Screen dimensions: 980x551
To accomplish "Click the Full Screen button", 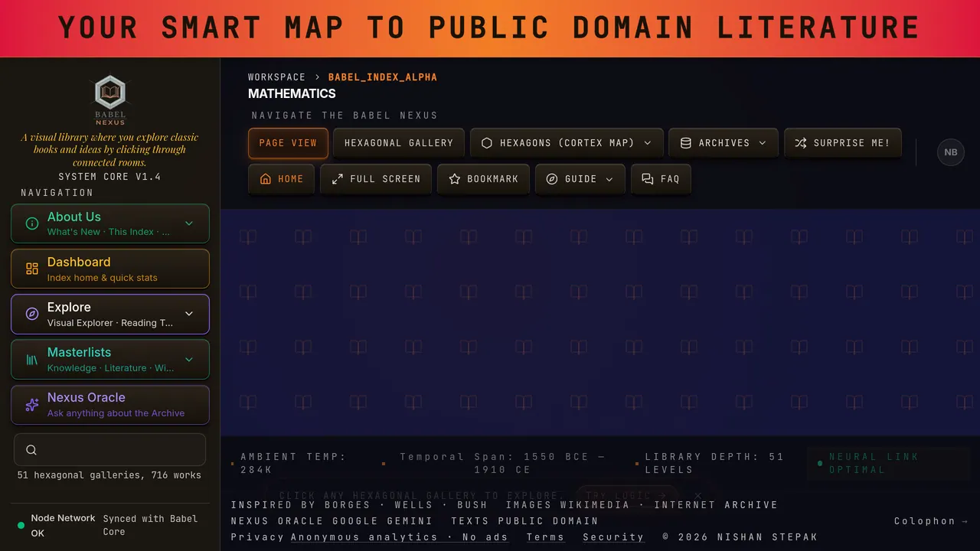I will 376,178.
